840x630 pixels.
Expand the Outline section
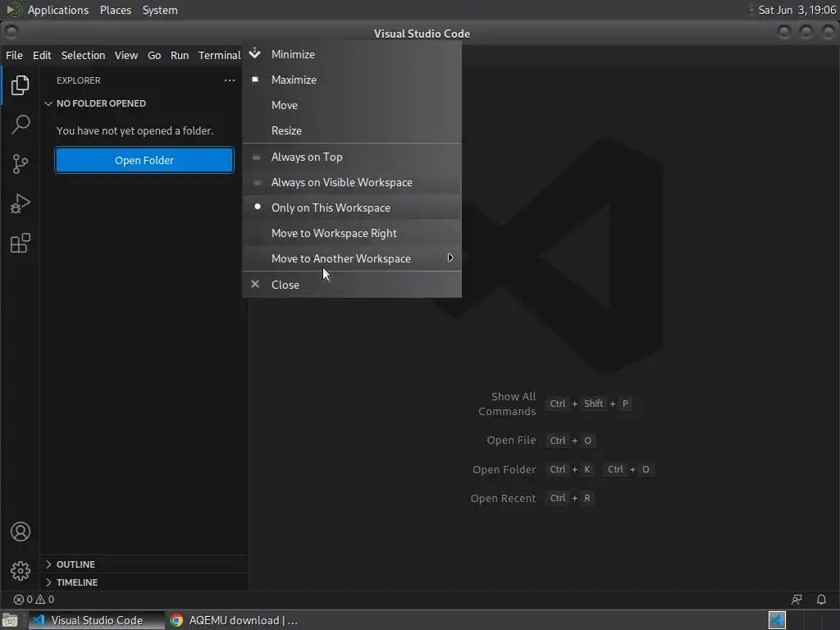click(x=144, y=564)
